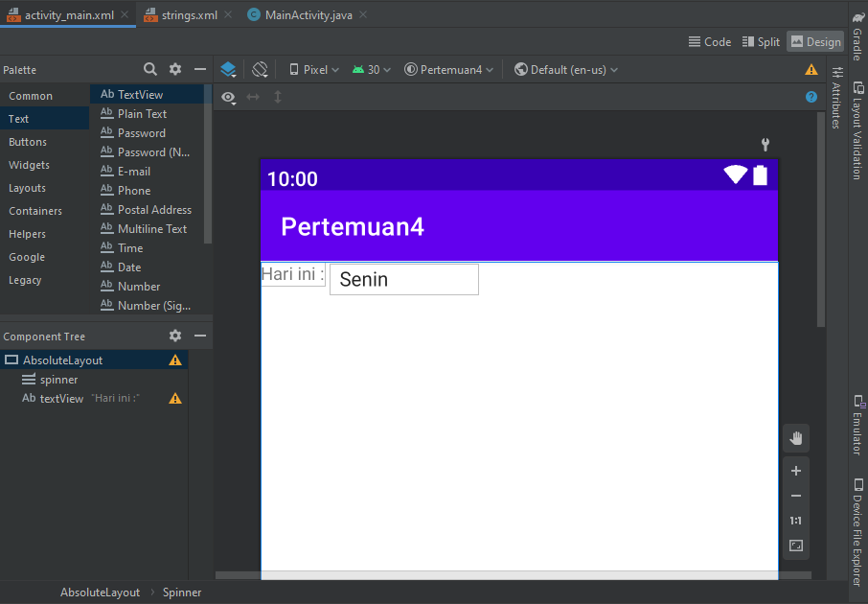The image size is (868, 604).
Task: Open the Emulator side panel
Action: coord(858,426)
